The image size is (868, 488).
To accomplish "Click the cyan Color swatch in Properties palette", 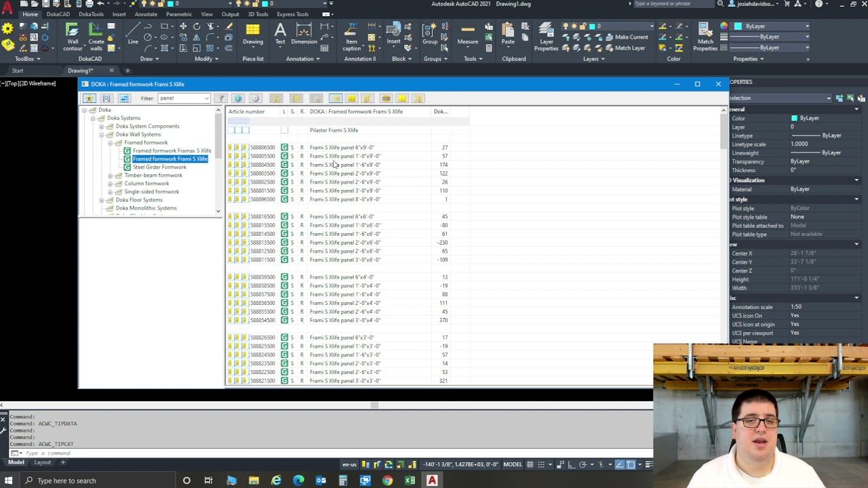I will click(x=794, y=119).
